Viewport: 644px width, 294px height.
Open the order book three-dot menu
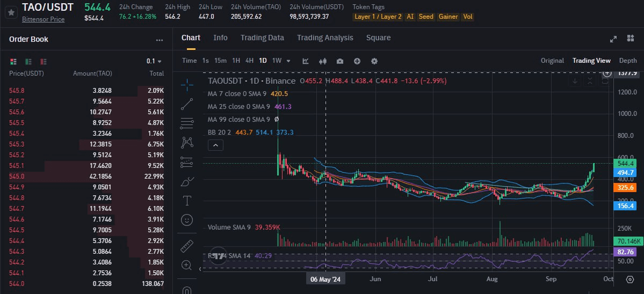click(x=160, y=40)
